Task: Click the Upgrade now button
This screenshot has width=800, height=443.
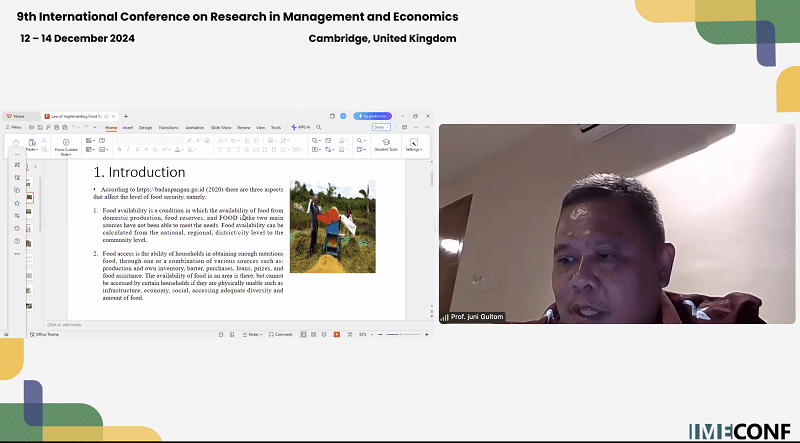Action: (372, 116)
